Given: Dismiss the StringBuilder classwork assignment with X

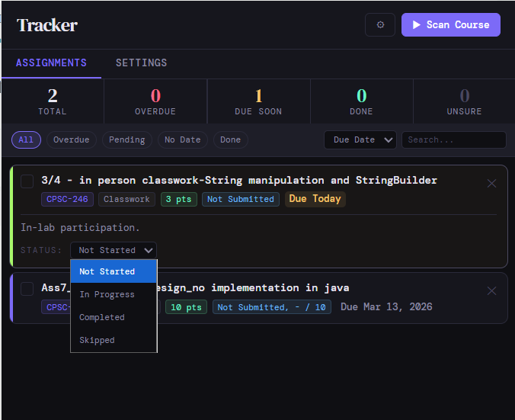Looking at the screenshot, I should coord(491,183).
